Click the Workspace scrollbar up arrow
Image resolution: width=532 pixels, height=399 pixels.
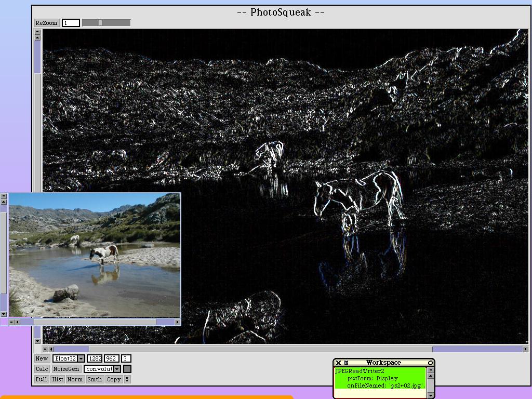[x=431, y=376]
